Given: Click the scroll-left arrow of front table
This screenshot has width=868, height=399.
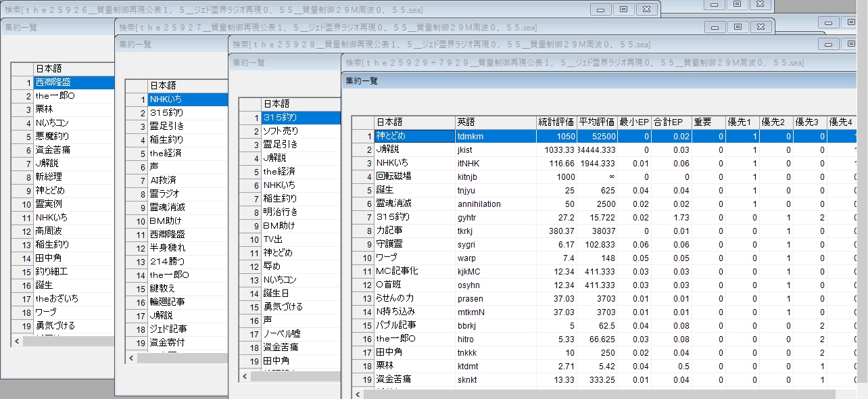Looking at the screenshot, I should [358, 394].
